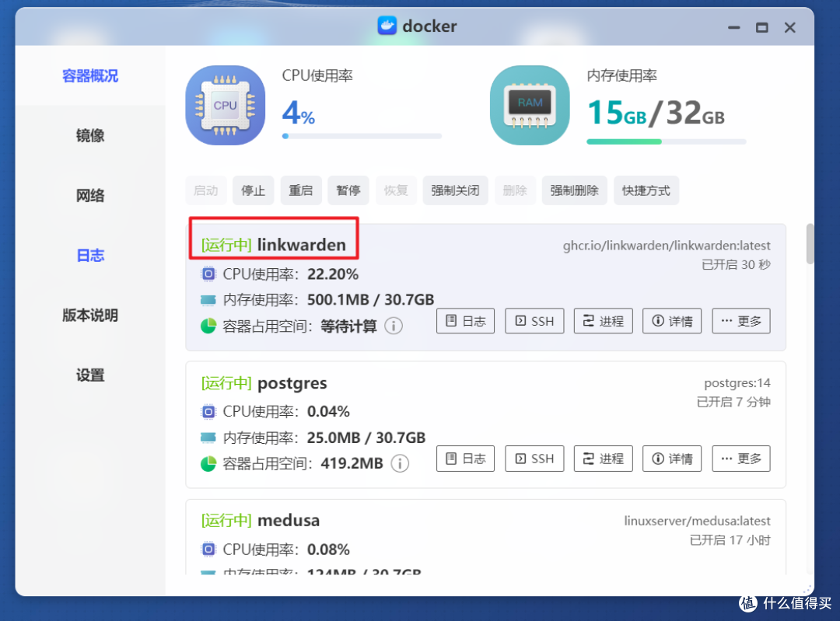The image size is (840, 621).
Task: Go to the 镜像 sidebar section
Action: point(90,135)
